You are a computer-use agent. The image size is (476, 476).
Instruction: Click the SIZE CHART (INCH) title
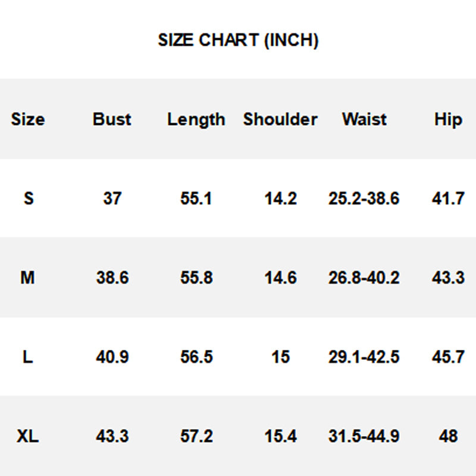point(238,40)
